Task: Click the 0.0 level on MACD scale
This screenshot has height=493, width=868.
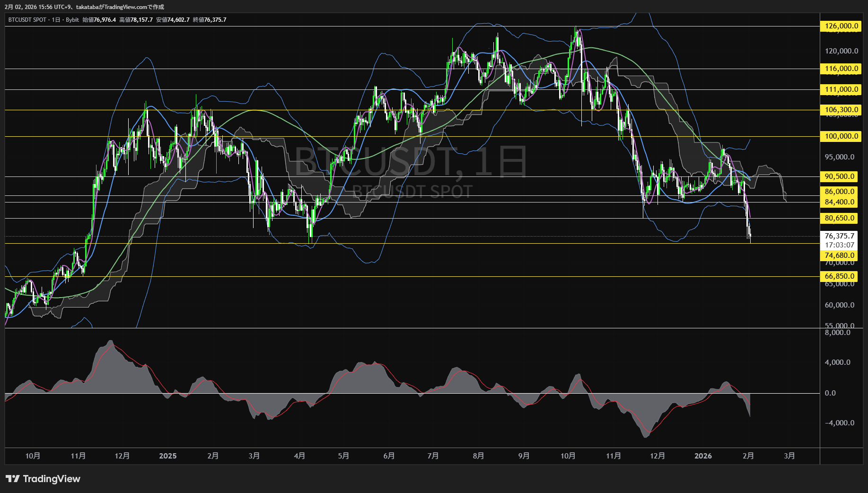Action: [830, 393]
